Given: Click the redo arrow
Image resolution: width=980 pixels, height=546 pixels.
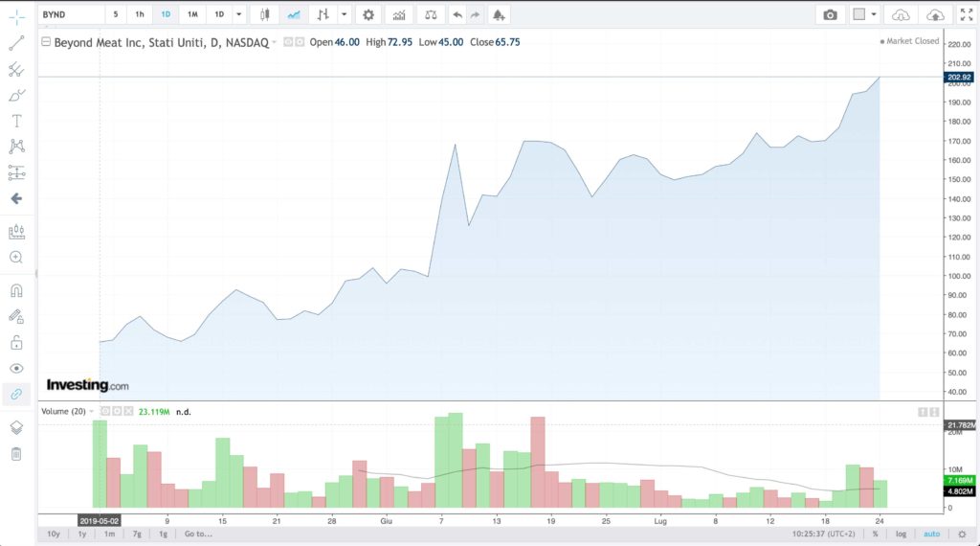Looking at the screenshot, I should tap(475, 14).
